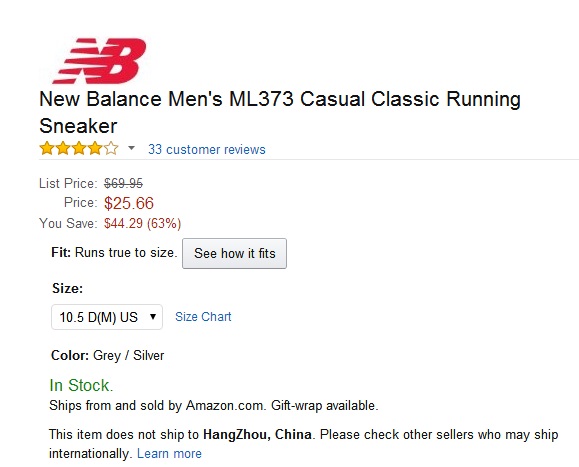Open the Size Chart link

pos(203,316)
